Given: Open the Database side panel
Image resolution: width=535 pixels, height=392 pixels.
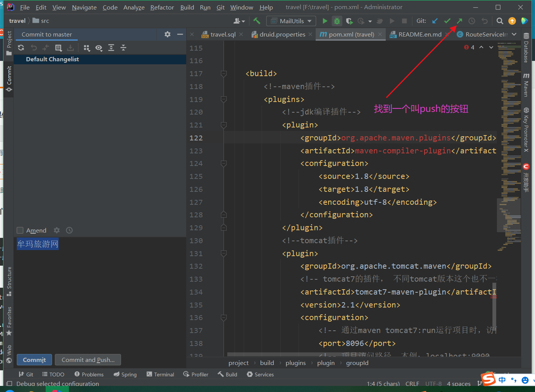Looking at the screenshot, I should [526, 48].
